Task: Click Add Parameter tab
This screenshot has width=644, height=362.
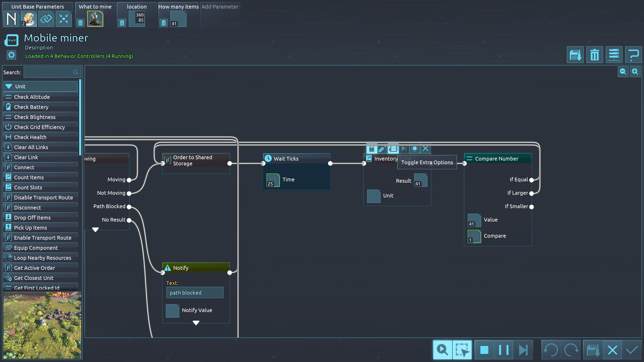Action: (x=220, y=7)
